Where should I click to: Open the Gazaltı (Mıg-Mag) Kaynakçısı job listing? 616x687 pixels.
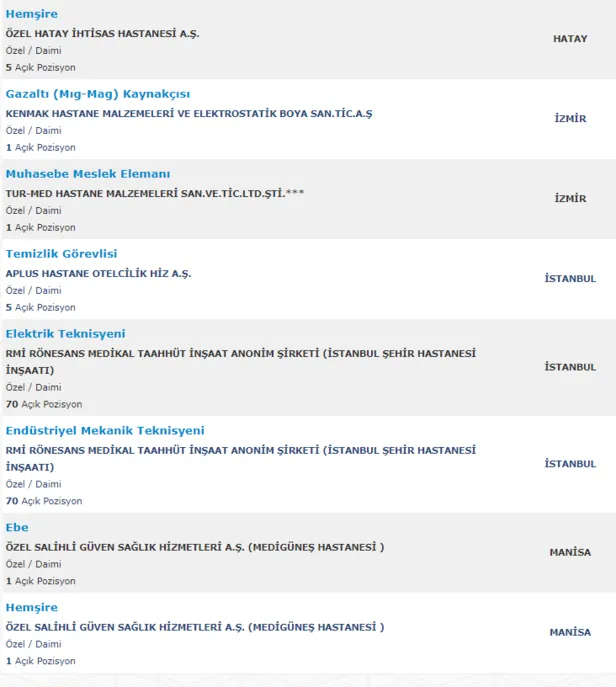coord(97,94)
